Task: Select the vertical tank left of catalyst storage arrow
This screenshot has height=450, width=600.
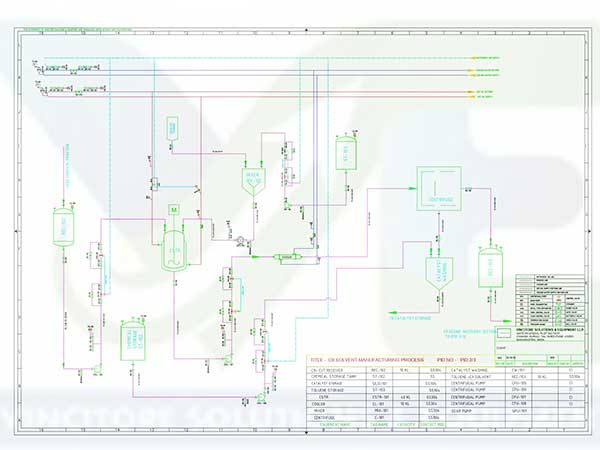Action: 490,267
